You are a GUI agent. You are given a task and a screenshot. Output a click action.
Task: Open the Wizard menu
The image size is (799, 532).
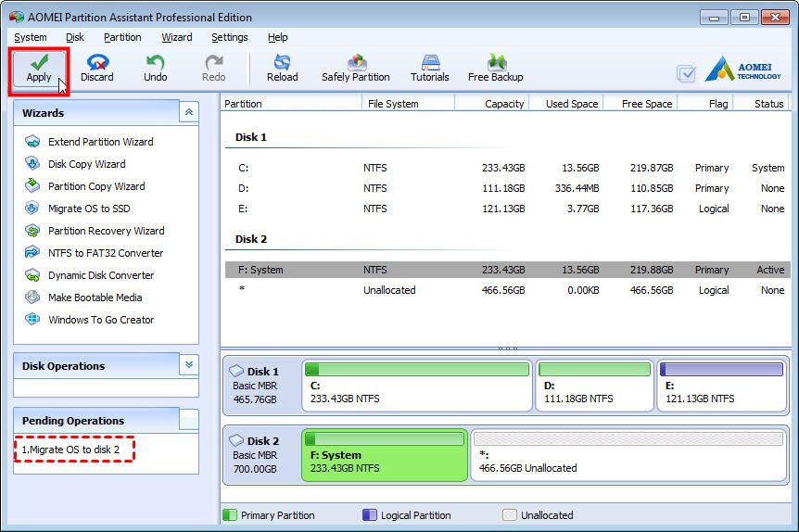(x=177, y=37)
